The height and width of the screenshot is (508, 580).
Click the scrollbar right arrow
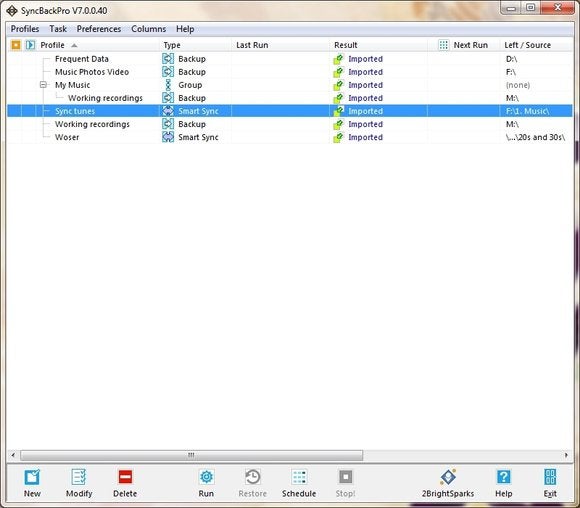tap(566, 455)
